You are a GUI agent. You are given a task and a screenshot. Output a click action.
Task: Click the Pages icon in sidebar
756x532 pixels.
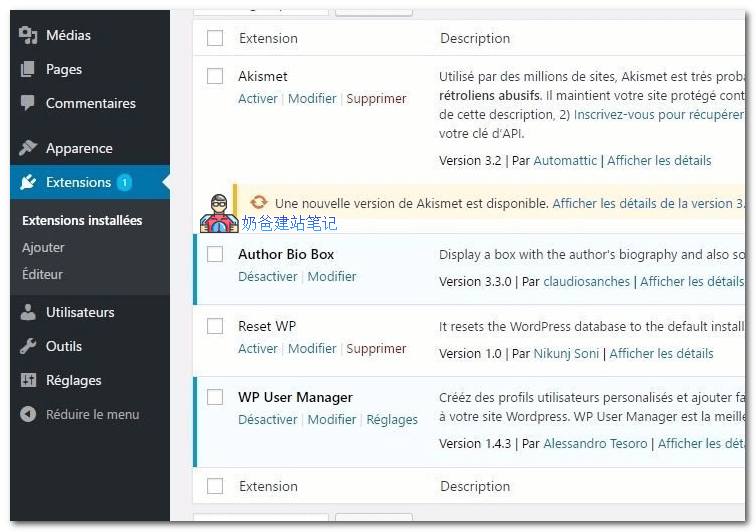click(x=27, y=69)
